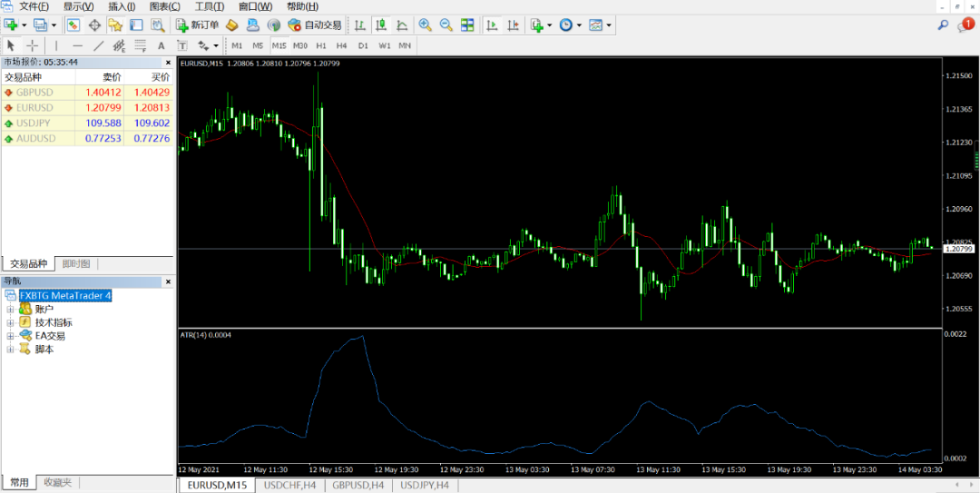
Task: Switch to M30 timeframe
Action: click(300, 45)
